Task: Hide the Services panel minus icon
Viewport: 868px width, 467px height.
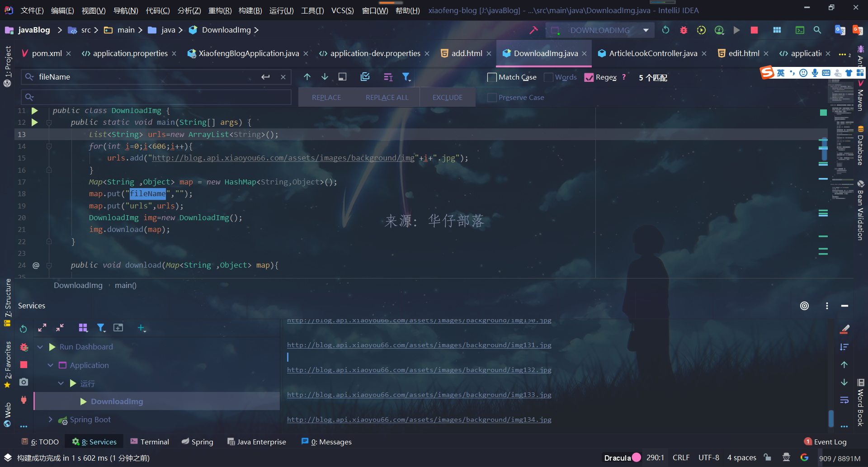Action: pos(844,306)
